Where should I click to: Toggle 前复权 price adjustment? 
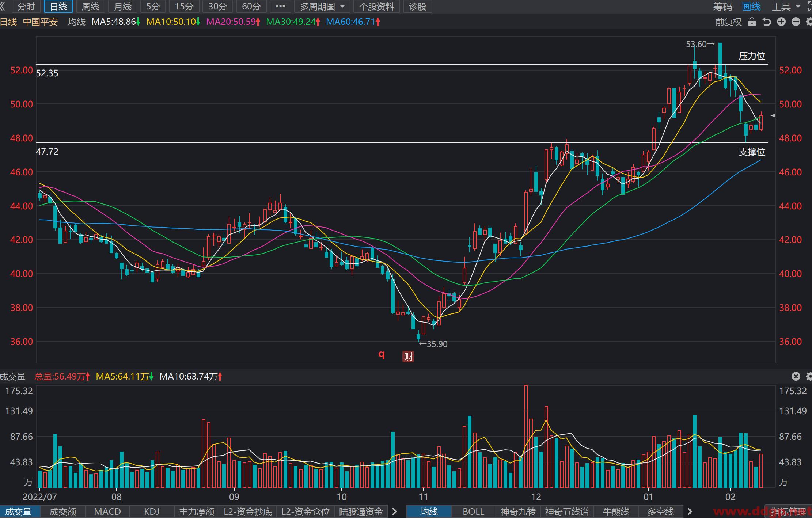(x=729, y=22)
